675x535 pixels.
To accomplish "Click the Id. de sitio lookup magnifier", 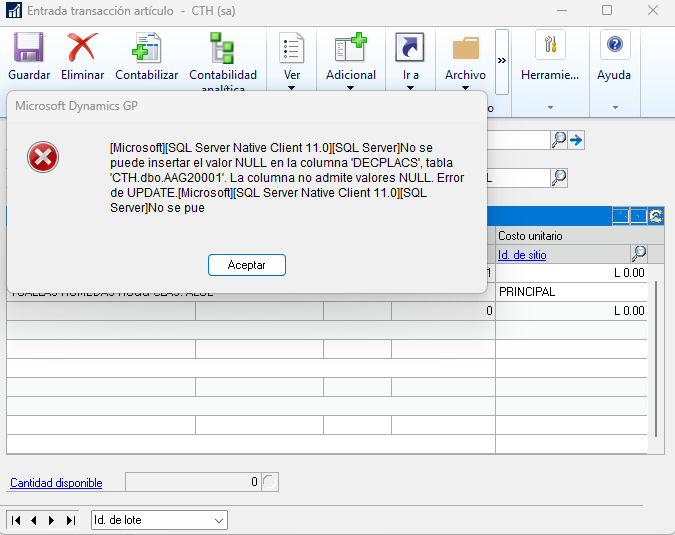I will 639,254.
